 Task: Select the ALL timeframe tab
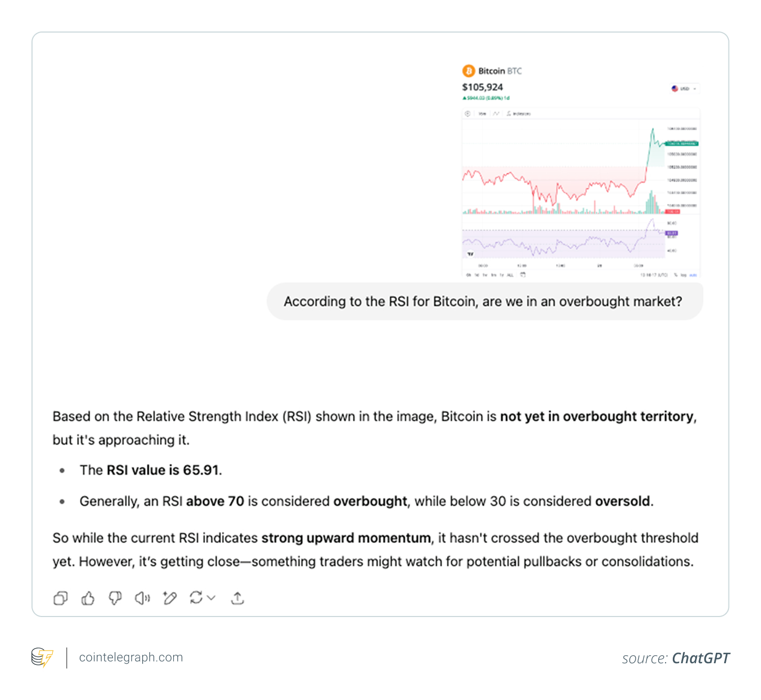510,275
